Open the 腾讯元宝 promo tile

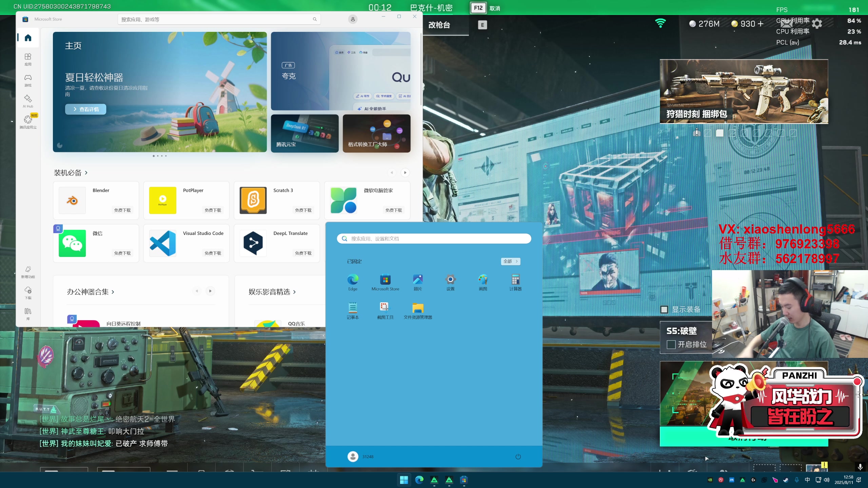point(304,133)
